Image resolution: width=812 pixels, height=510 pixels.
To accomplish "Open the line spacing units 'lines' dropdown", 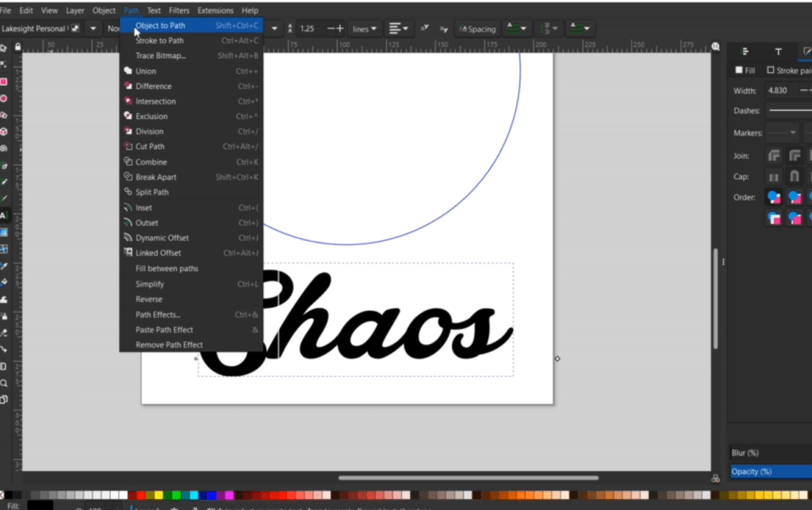I will coord(365,29).
